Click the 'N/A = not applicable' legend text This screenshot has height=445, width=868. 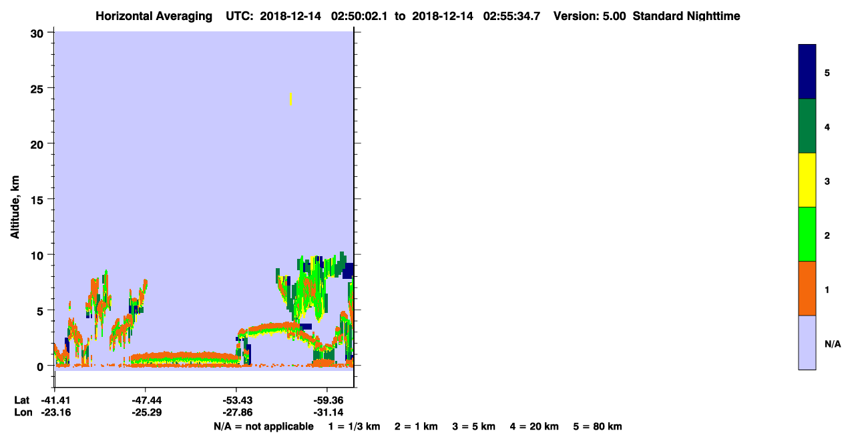[264, 426]
